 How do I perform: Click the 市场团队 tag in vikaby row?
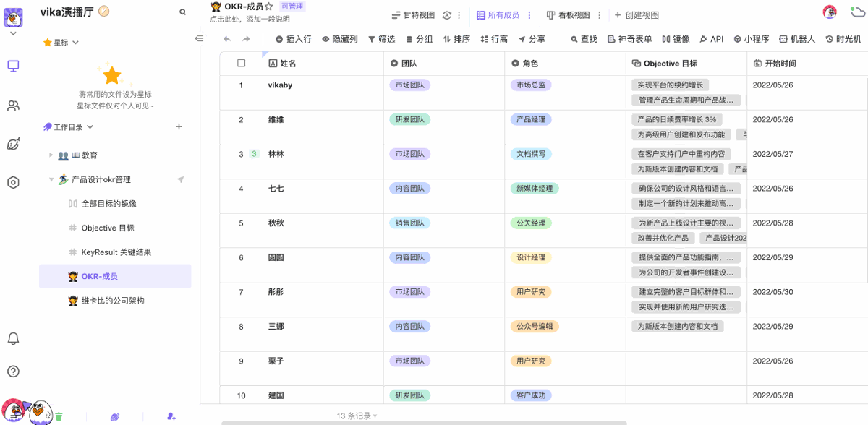(x=410, y=85)
